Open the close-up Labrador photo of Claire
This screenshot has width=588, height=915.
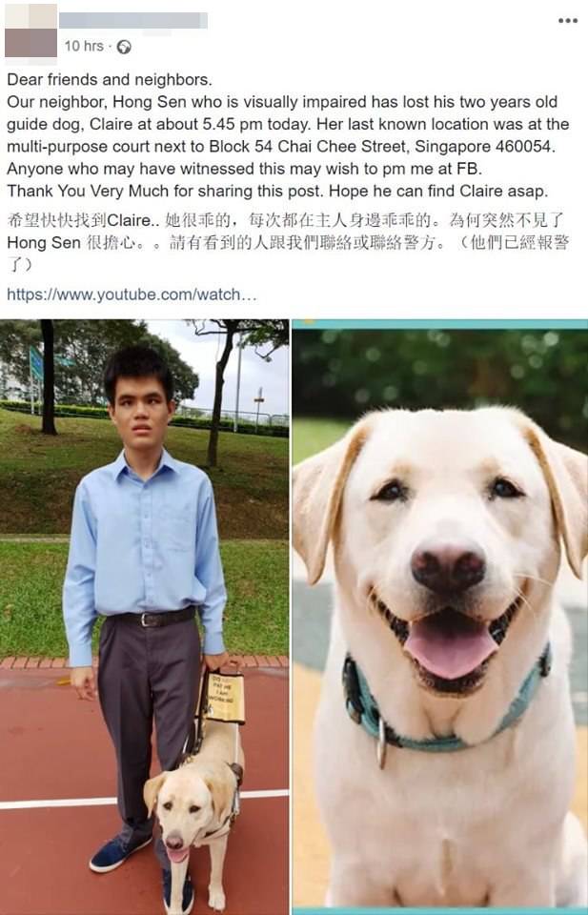coord(440,617)
